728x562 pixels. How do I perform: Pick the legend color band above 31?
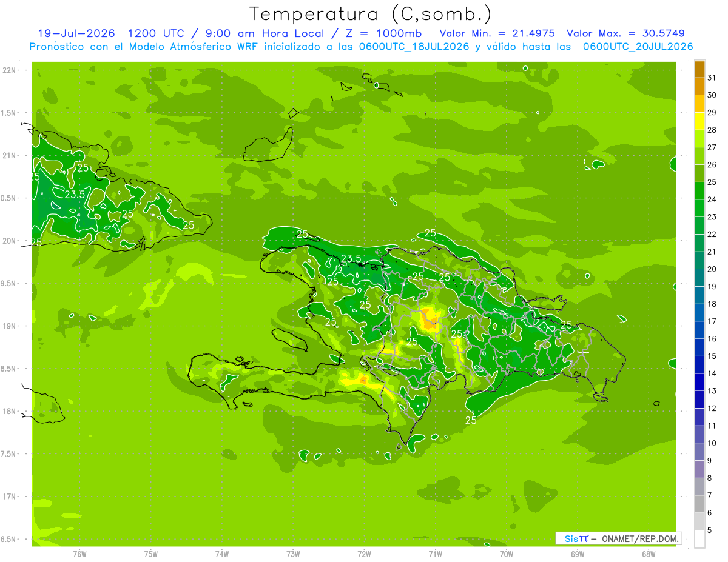(699, 69)
